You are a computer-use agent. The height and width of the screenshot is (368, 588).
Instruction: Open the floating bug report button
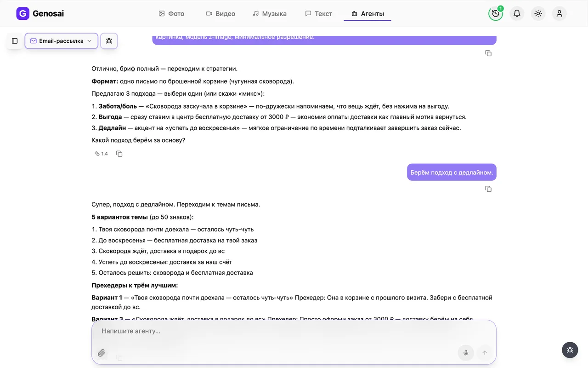click(x=570, y=350)
